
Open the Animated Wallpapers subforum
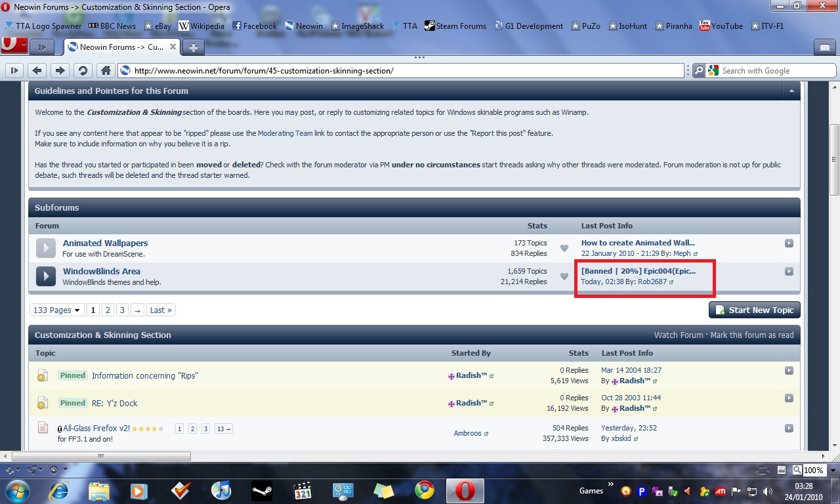click(x=105, y=243)
